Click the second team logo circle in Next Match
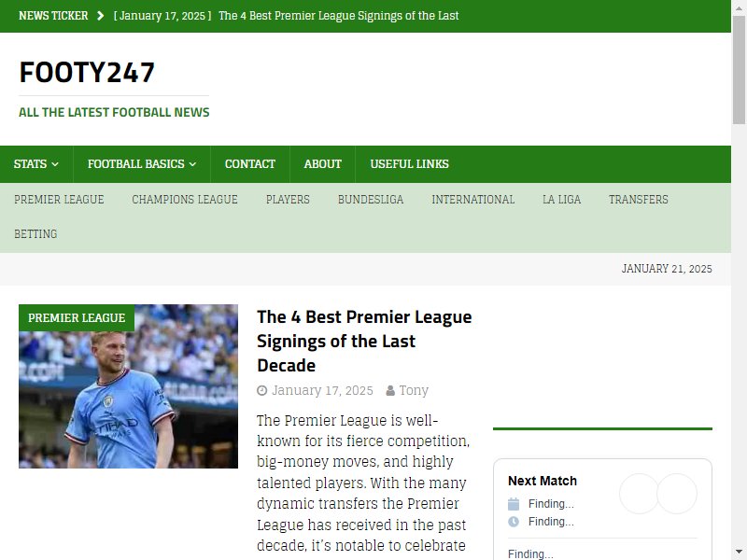Image resolution: width=747 pixels, height=560 pixels. point(677,494)
